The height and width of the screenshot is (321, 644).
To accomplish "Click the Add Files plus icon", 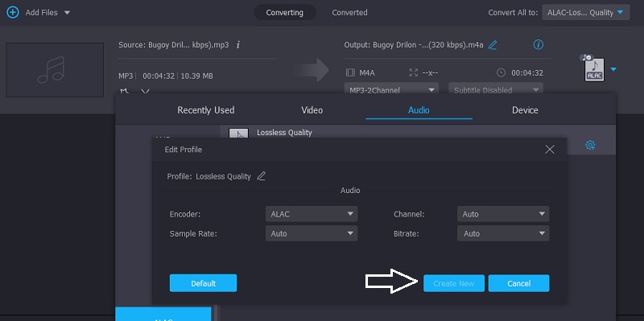I will click(13, 12).
